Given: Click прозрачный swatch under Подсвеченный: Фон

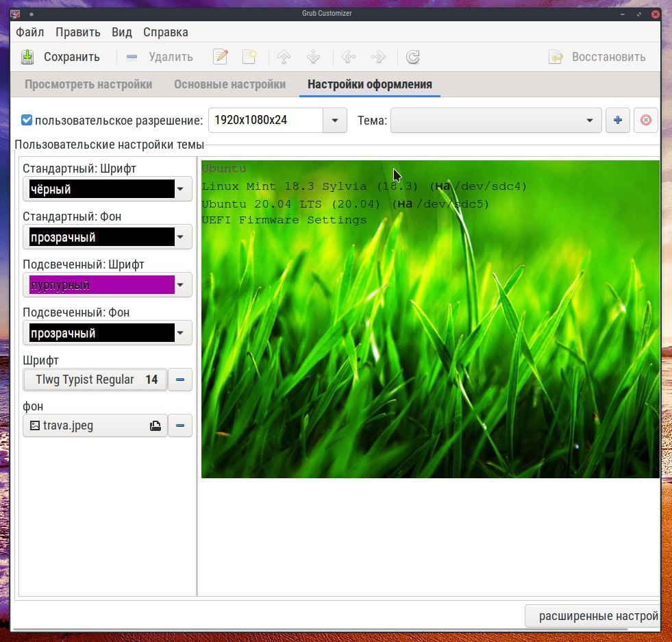Looking at the screenshot, I should pos(102,333).
